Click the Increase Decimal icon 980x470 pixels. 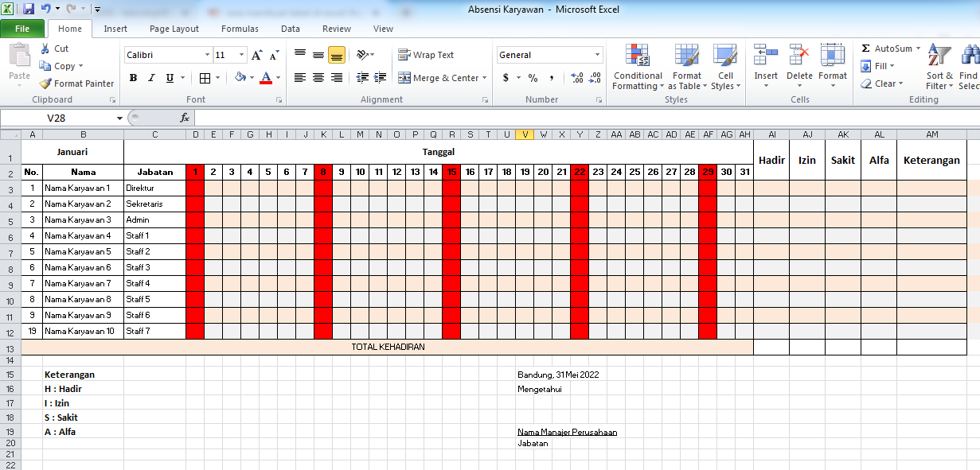click(577, 78)
